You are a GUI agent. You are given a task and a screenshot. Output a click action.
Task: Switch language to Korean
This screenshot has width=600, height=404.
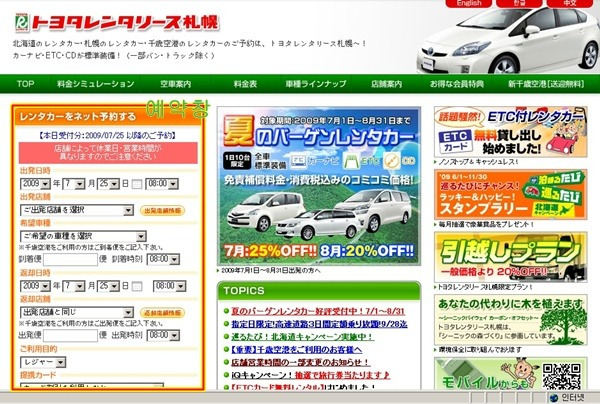point(519,3)
